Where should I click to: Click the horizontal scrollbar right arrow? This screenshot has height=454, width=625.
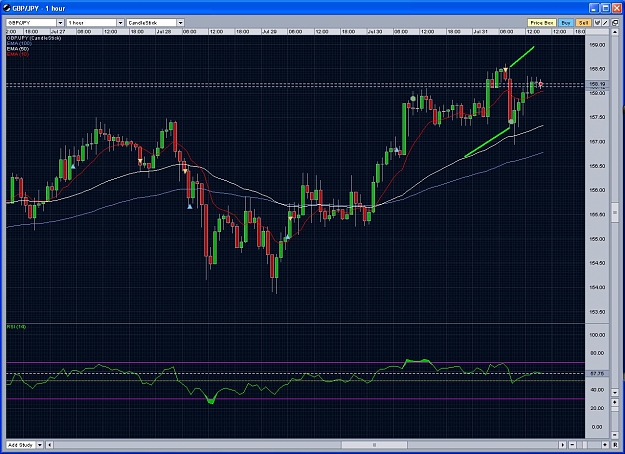(562, 445)
